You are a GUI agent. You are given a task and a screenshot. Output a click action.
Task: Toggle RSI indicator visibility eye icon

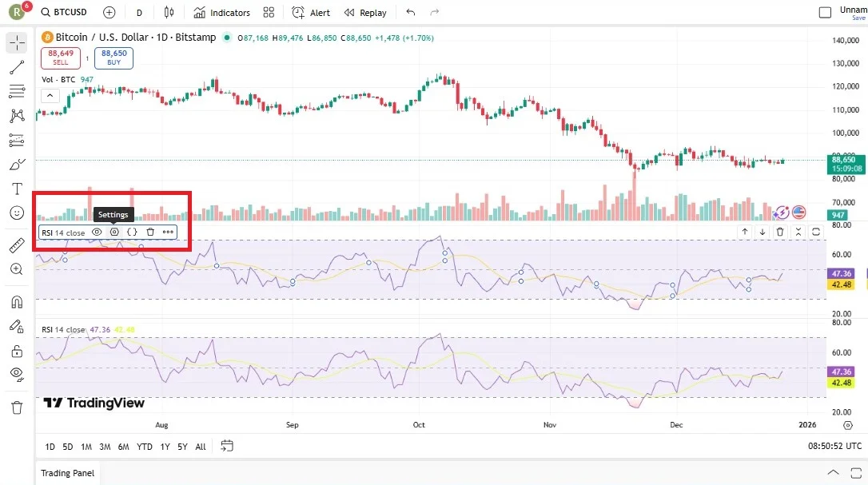point(97,232)
